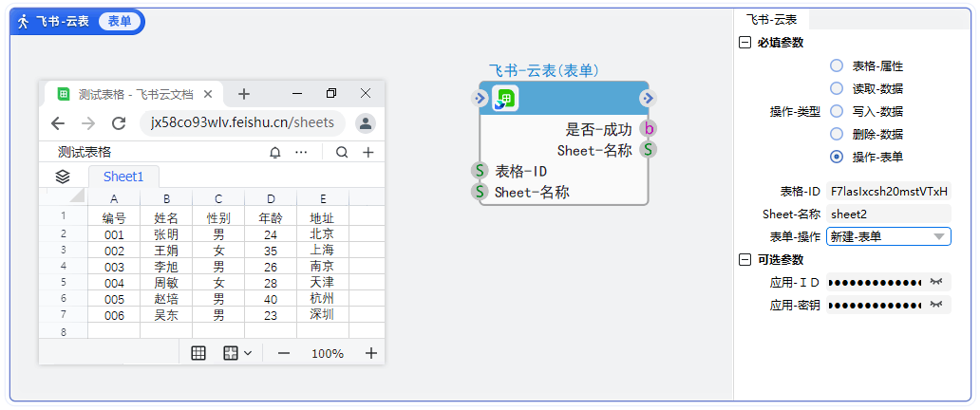This screenshot has height=410, width=980.
Task: Collapse the 必填参数 section
Action: click(744, 43)
